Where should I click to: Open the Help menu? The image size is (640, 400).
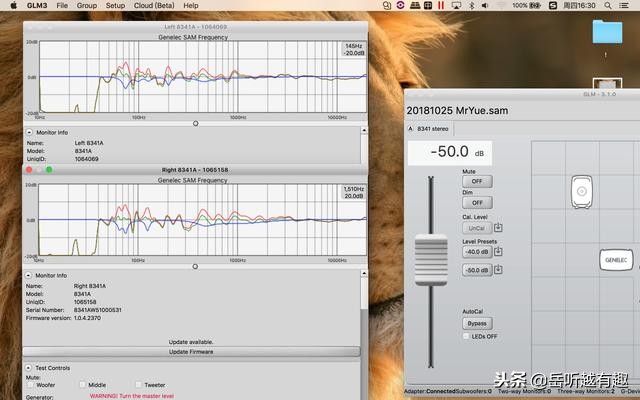(x=191, y=5)
